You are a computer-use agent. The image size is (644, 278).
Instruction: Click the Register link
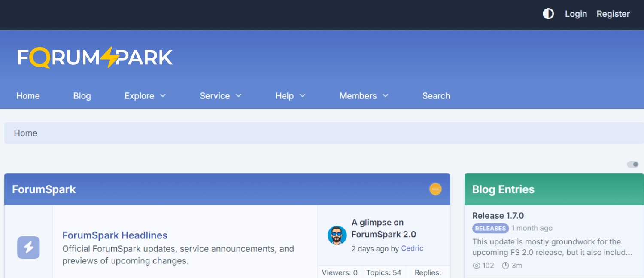click(x=613, y=14)
